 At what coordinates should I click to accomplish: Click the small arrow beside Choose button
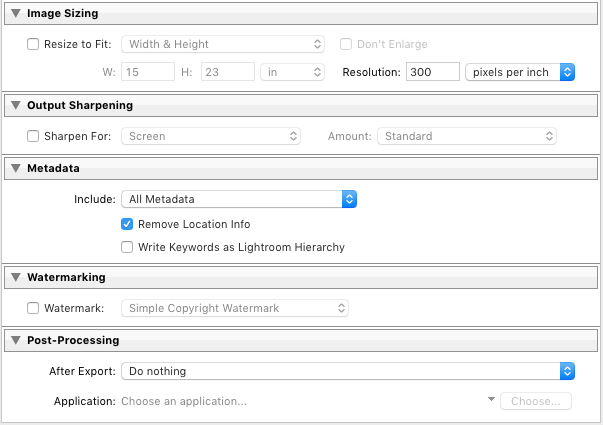(491, 399)
